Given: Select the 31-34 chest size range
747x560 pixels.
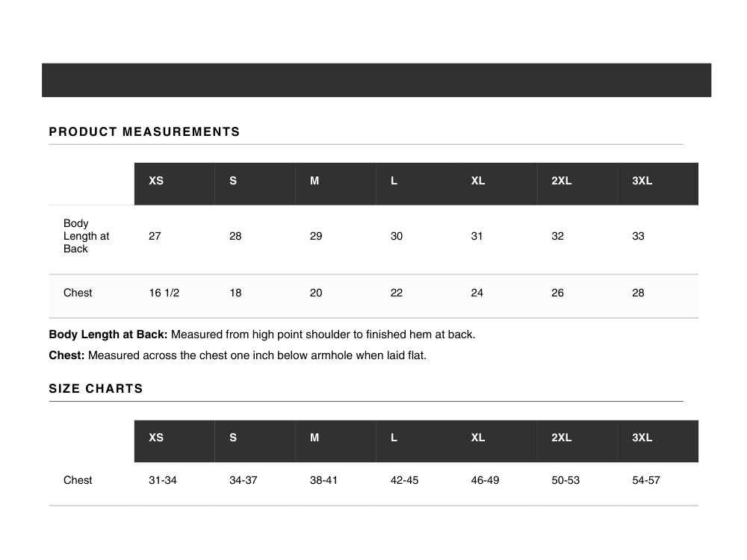Looking at the screenshot, I should click(x=163, y=480).
